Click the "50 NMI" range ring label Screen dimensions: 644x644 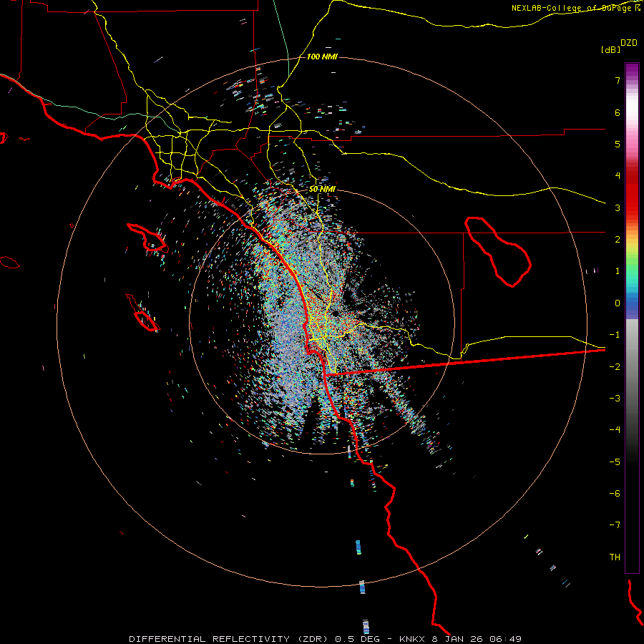(x=322, y=190)
